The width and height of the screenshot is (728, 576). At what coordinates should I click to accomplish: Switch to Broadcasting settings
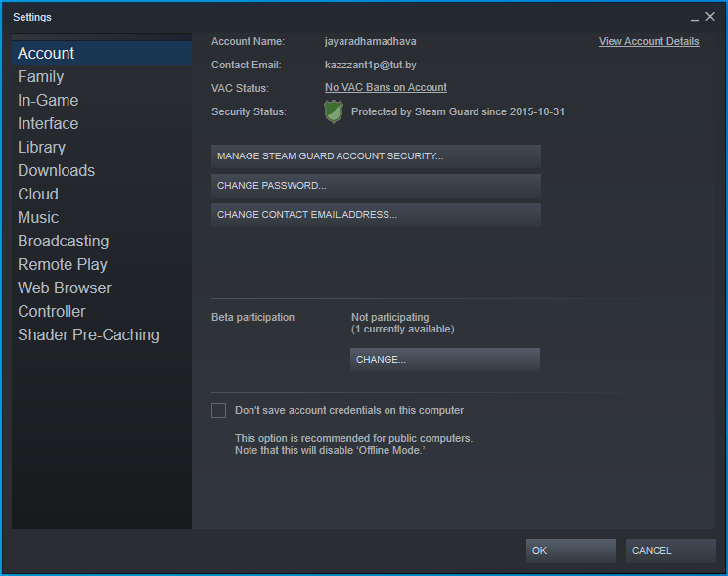point(102,241)
